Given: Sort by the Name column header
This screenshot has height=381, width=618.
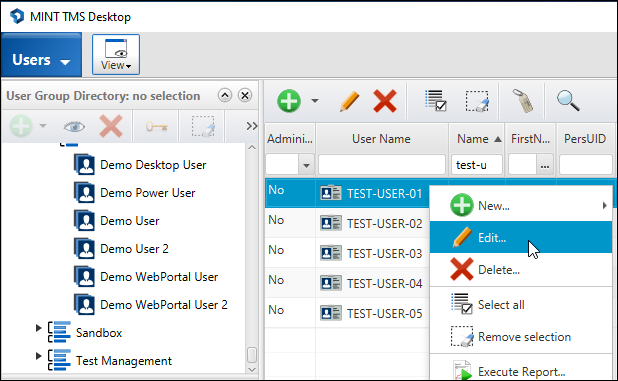Looking at the screenshot, I should click(477, 139).
